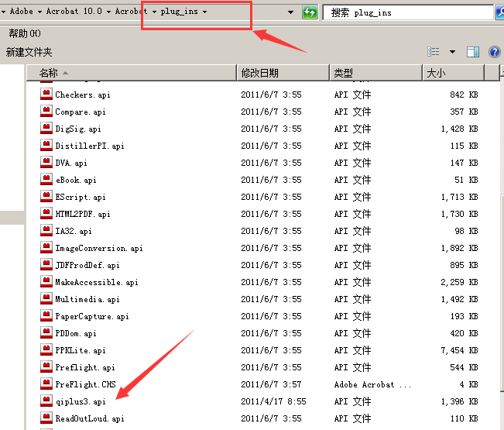Expand the arrow after plug_ins breadcrumb
504x430 pixels.
pos(204,12)
